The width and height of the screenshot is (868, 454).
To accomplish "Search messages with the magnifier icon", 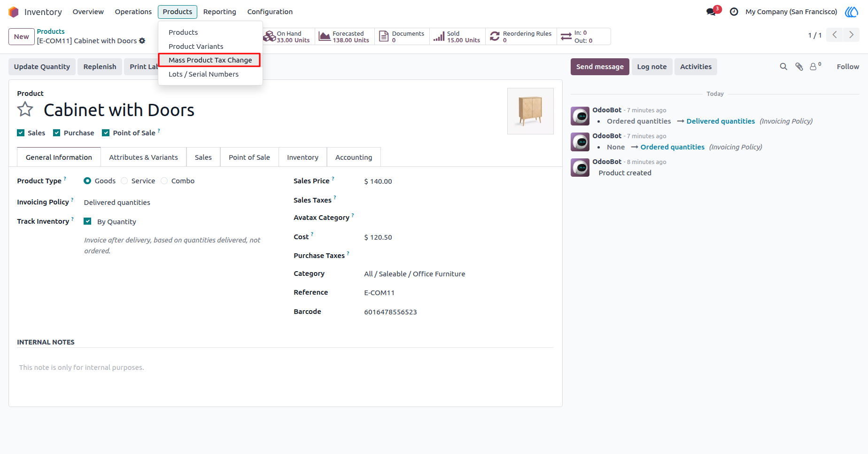I will point(783,67).
